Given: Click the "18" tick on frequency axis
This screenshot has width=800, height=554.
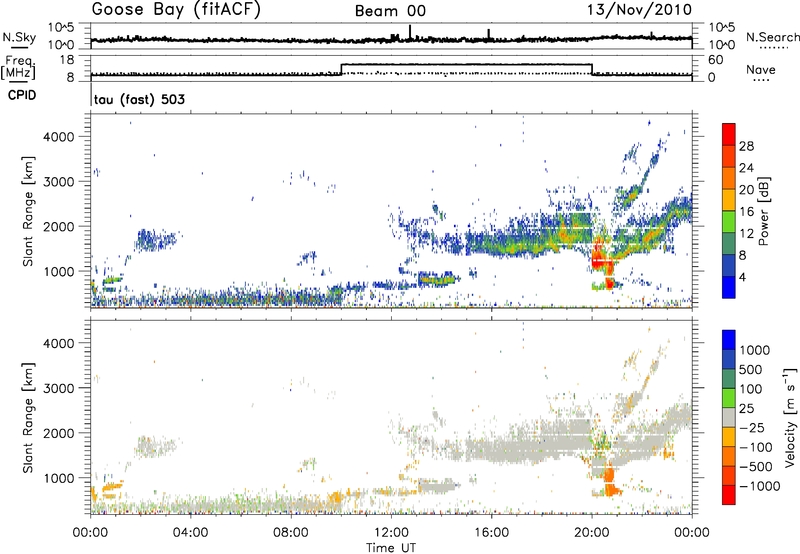Looking at the screenshot, I should point(67,60).
